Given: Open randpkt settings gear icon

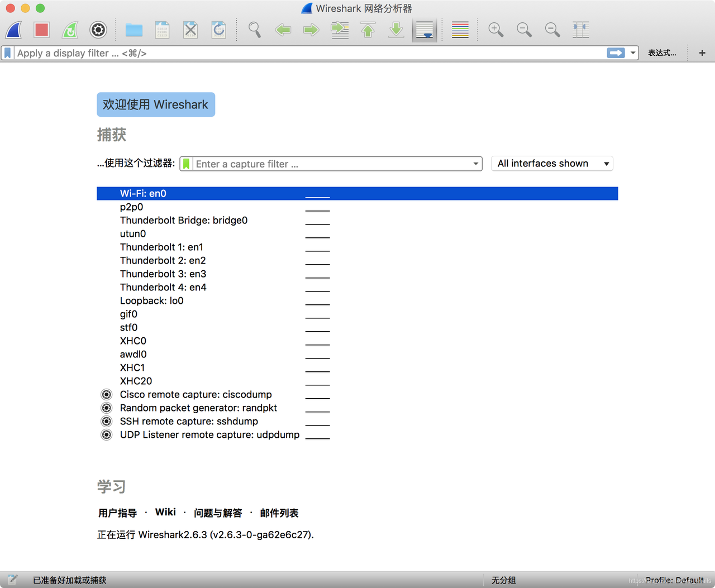Looking at the screenshot, I should (x=106, y=408).
